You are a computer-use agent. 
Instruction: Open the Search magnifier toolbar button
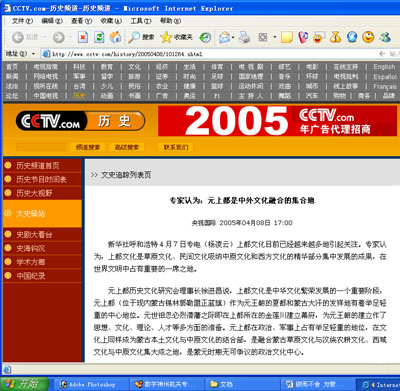(141, 37)
